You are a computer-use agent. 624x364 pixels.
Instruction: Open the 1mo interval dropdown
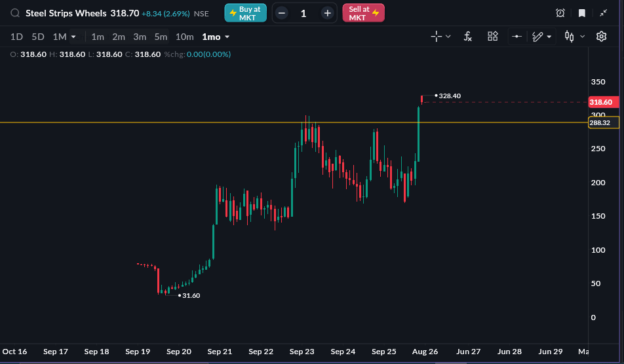pos(216,37)
